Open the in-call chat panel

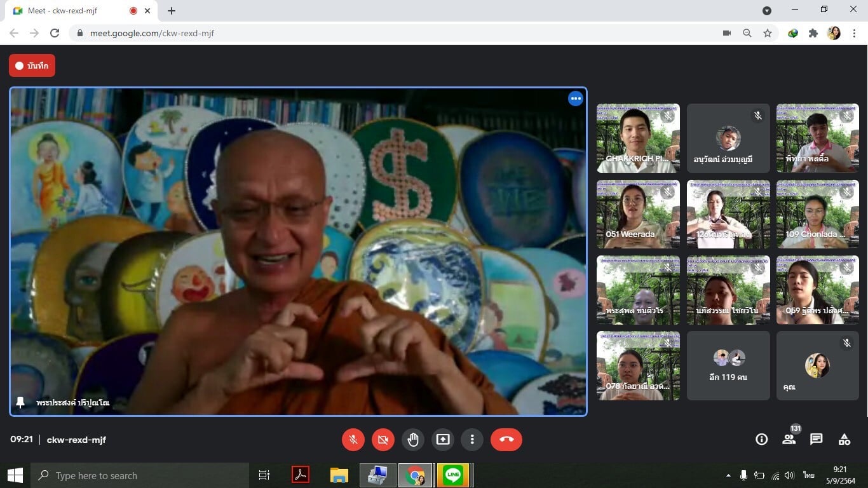tap(817, 439)
